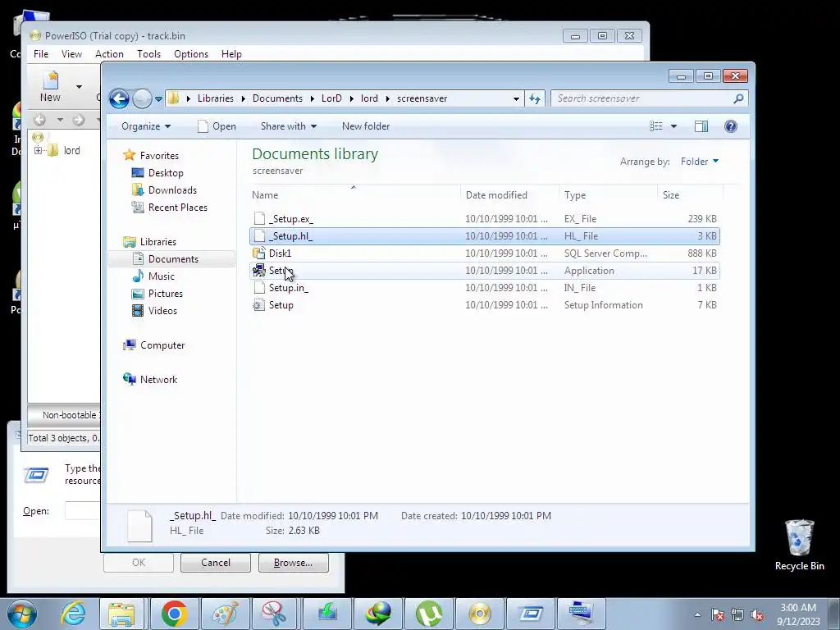
Task: Open the Organize menu
Action: tap(146, 126)
